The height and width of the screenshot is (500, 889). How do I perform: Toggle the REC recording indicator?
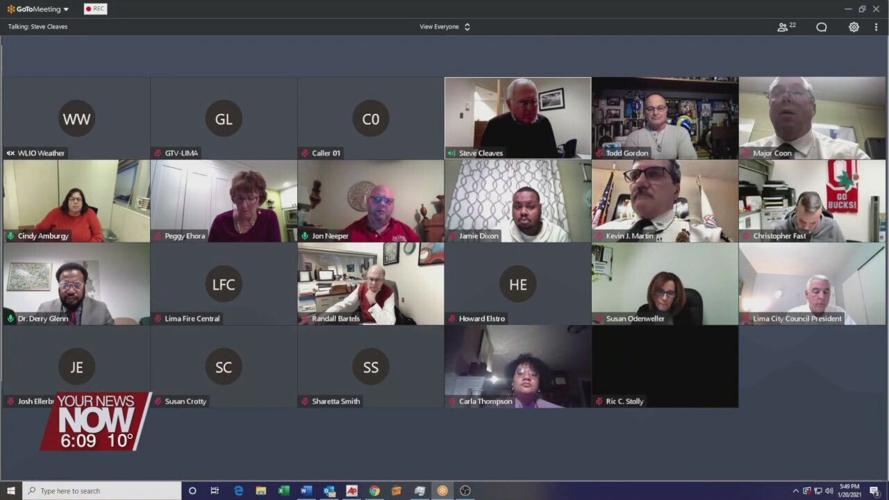click(x=95, y=9)
